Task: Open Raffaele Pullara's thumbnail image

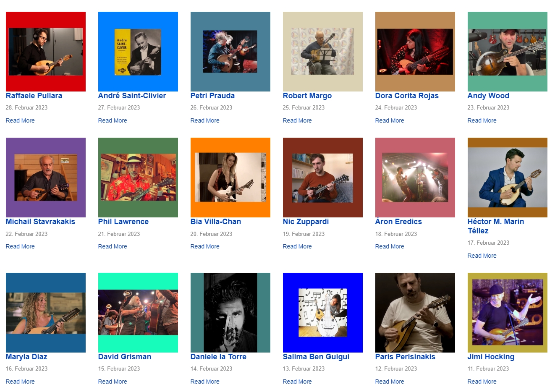Action: [46, 52]
